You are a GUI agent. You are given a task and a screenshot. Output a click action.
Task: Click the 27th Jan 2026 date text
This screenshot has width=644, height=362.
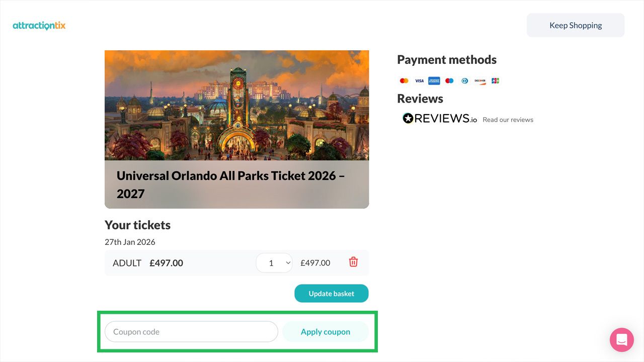[130, 242]
